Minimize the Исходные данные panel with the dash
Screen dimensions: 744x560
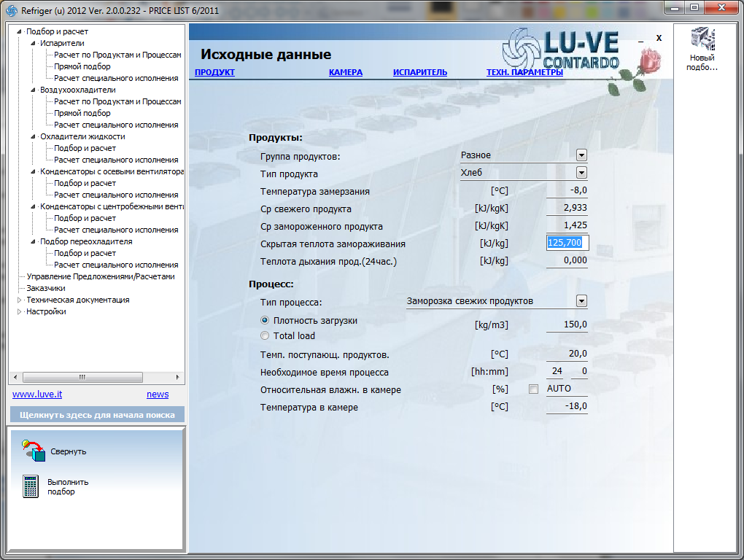[x=640, y=42]
